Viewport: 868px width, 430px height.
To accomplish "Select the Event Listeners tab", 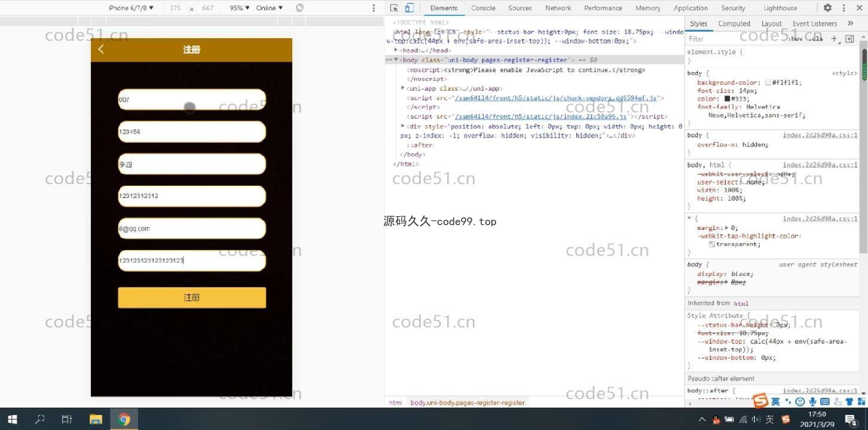I will click(815, 23).
